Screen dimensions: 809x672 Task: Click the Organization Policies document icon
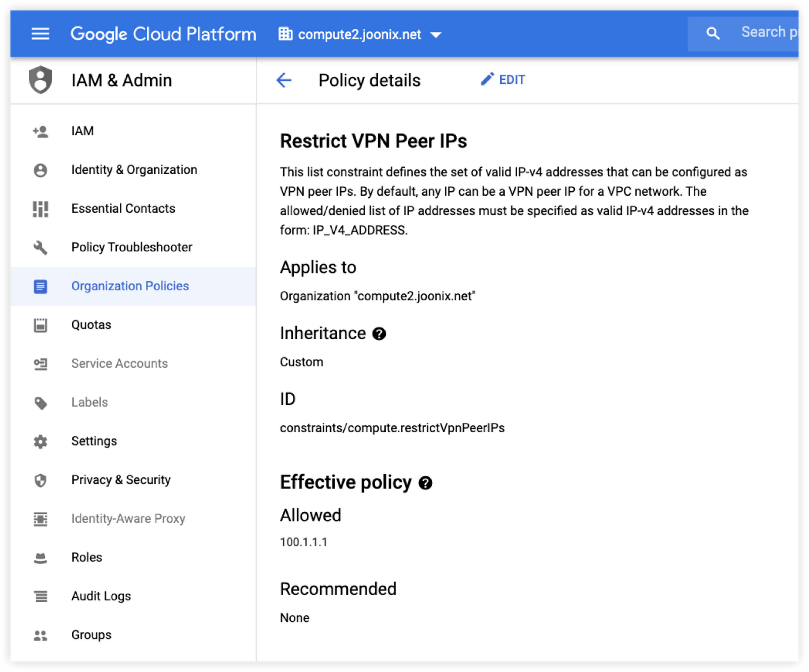(40, 287)
